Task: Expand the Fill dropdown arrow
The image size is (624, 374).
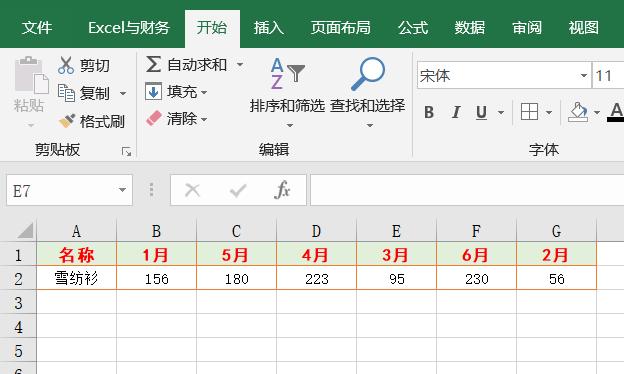Action: coord(204,92)
